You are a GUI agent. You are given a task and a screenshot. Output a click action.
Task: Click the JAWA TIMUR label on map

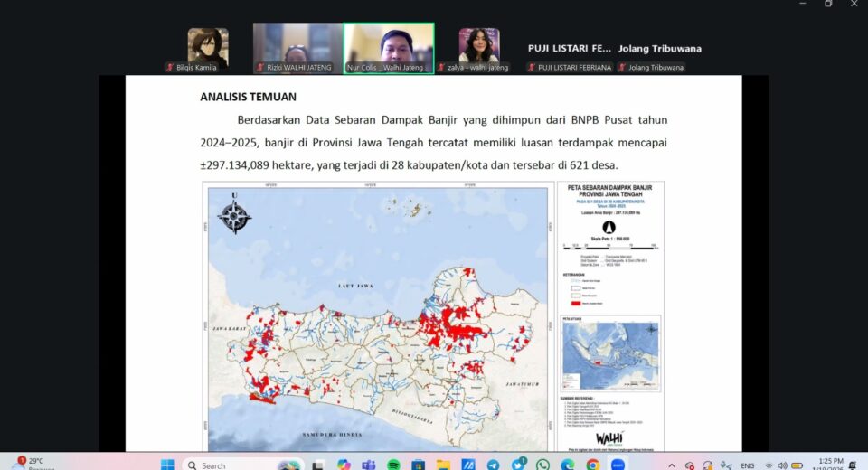coord(522,383)
